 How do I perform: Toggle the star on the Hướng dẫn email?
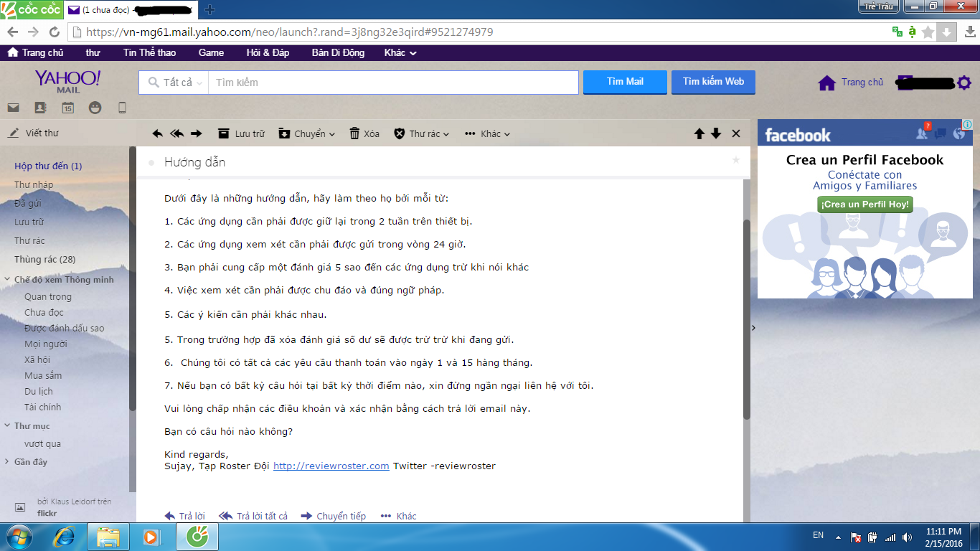tap(735, 160)
